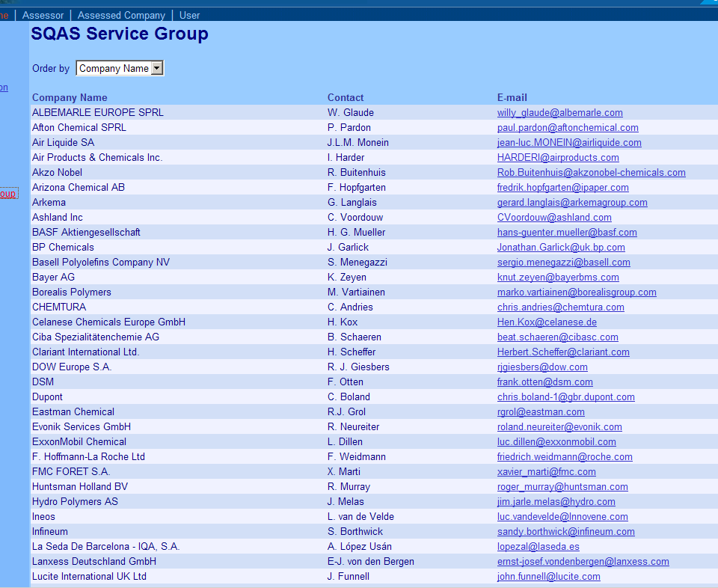The height and width of the screenshot is (588, 718).
Task: Select contact name H. G. Mueller
Action: [356, 232]
